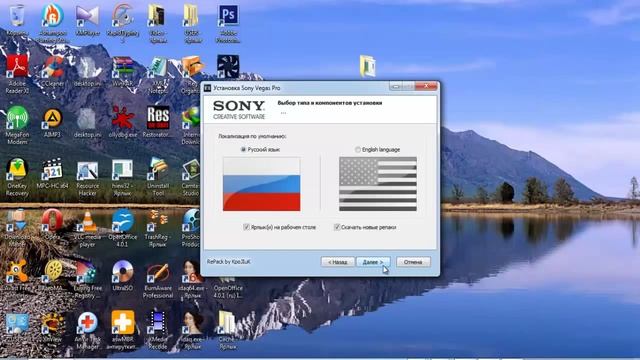The image size is (640, 360).
Task: Click the installer title bar icon
Action: (x=207, y=88)
